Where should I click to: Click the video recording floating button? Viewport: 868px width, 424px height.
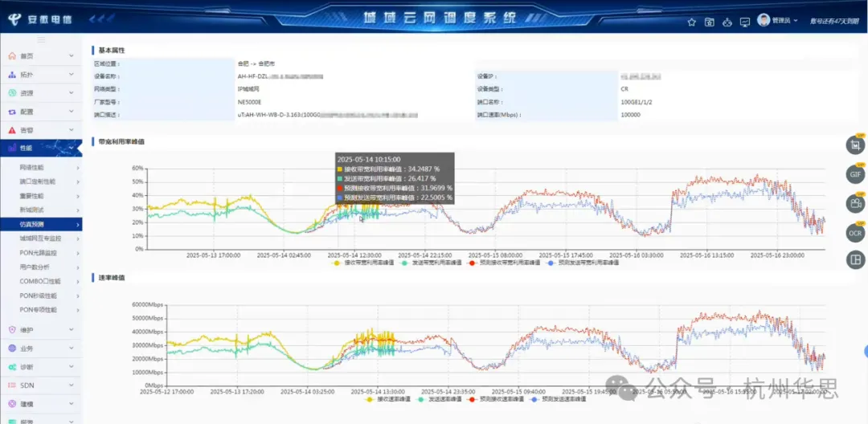click(x=855, y=203)
